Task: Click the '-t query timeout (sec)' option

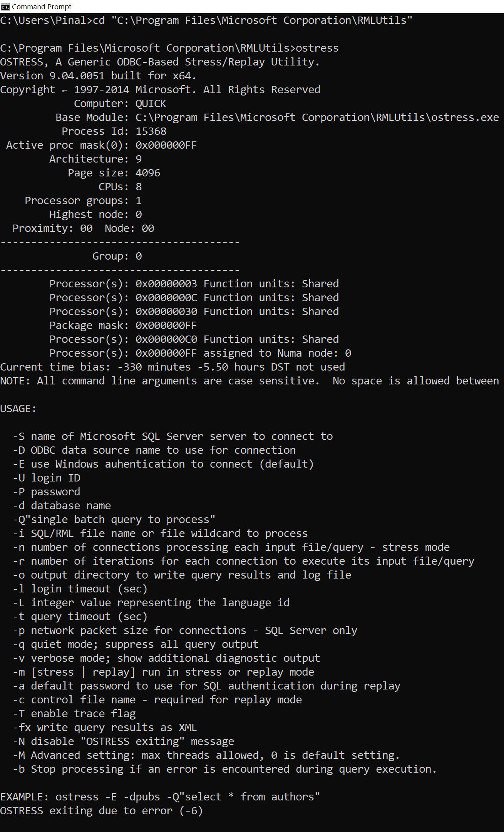Action: [x=80, y=617]
